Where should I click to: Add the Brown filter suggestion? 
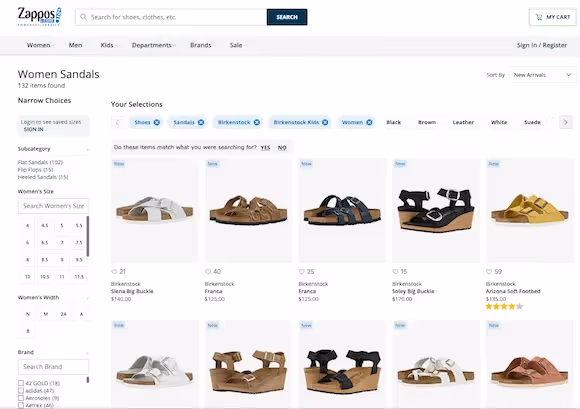427,122
